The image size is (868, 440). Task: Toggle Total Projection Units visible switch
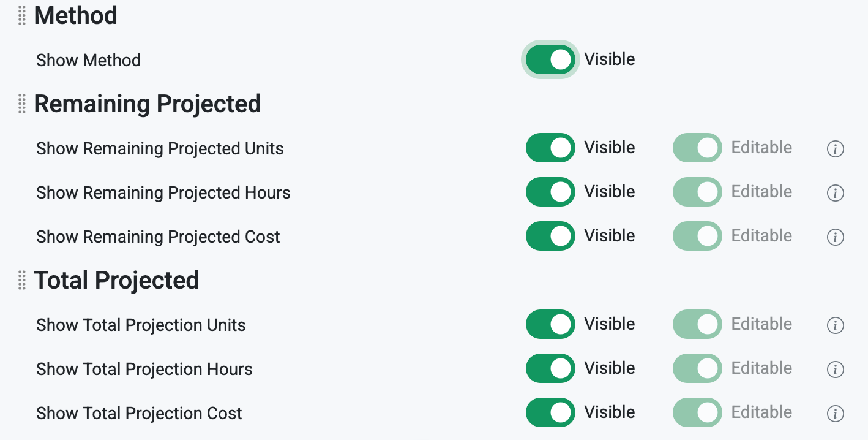coord(550,324)
